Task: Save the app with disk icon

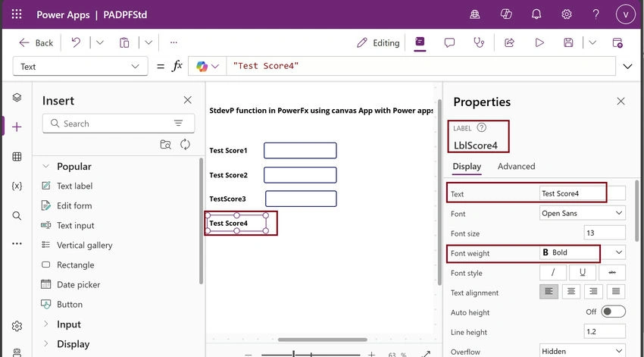Action: (x=568, y=42)
